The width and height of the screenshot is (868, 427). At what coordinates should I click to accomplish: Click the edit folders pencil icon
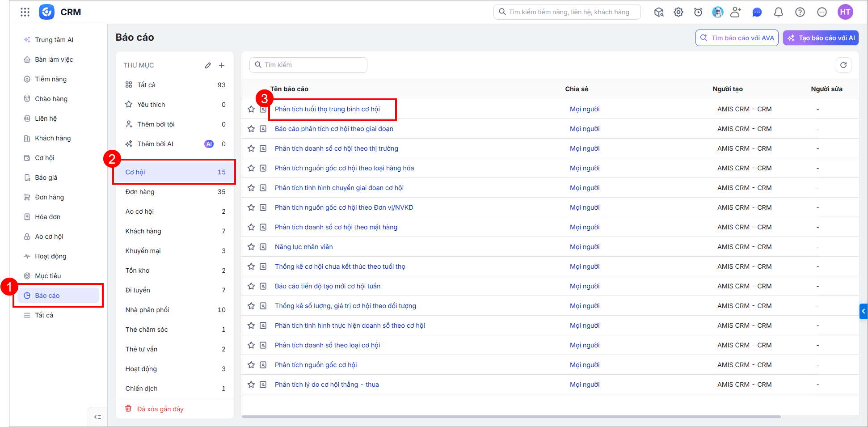pyautogui.click(x=208, y=65)
